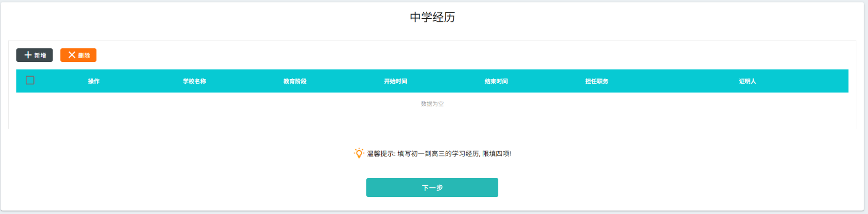
Task: Click the 证明人 column header
Action: (747, 81)
